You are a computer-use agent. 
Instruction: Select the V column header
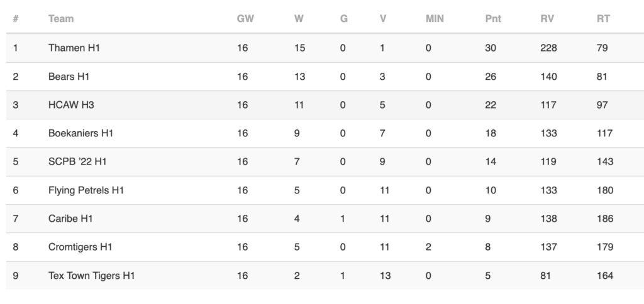pos(383,19)
